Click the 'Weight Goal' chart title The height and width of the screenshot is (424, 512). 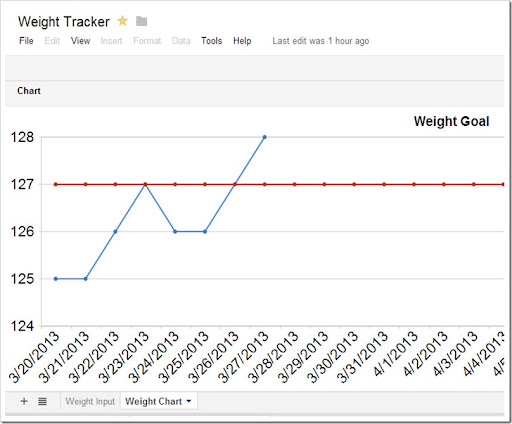pos(452,121)
